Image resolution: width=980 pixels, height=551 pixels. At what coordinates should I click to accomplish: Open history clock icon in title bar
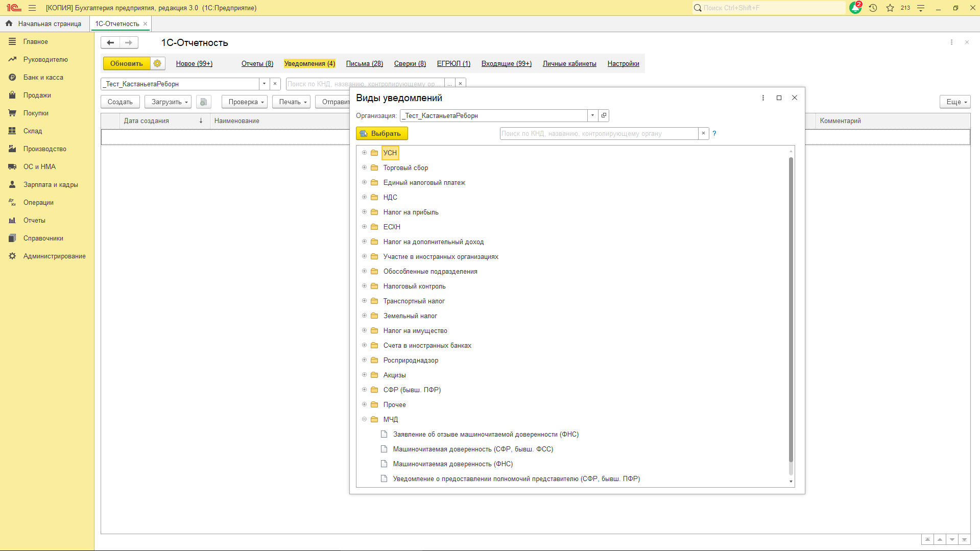coord(873,8)
